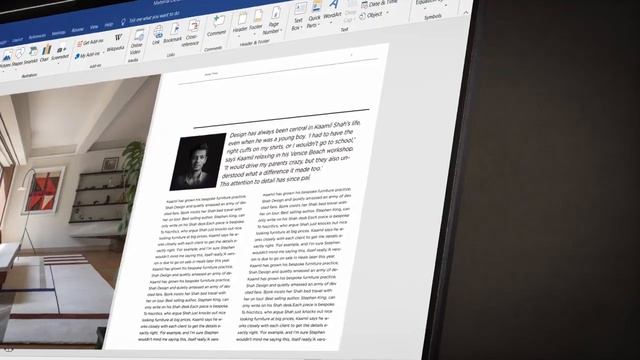Insert Date & Time
Screen dimensions: 640x360
coord(380,3)
